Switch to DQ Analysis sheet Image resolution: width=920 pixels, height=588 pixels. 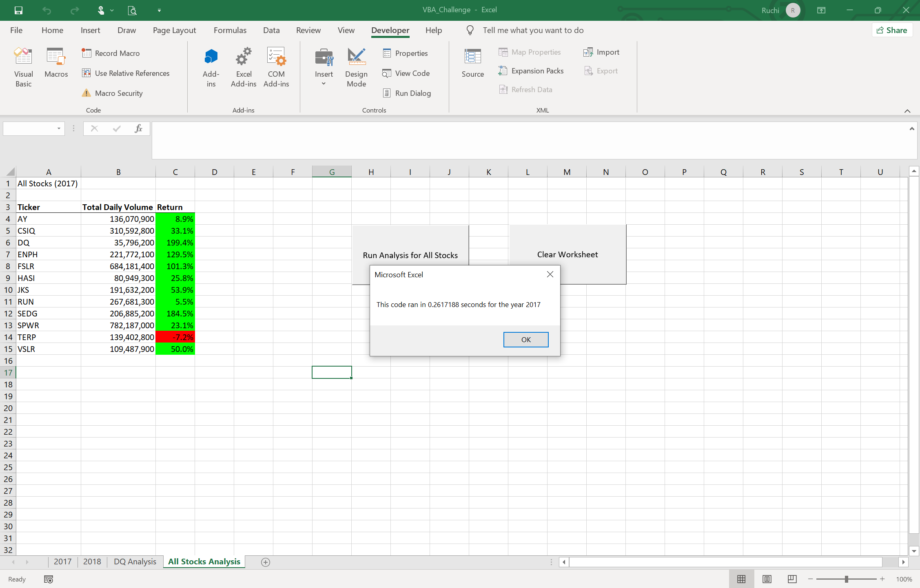tap(135, 561)
